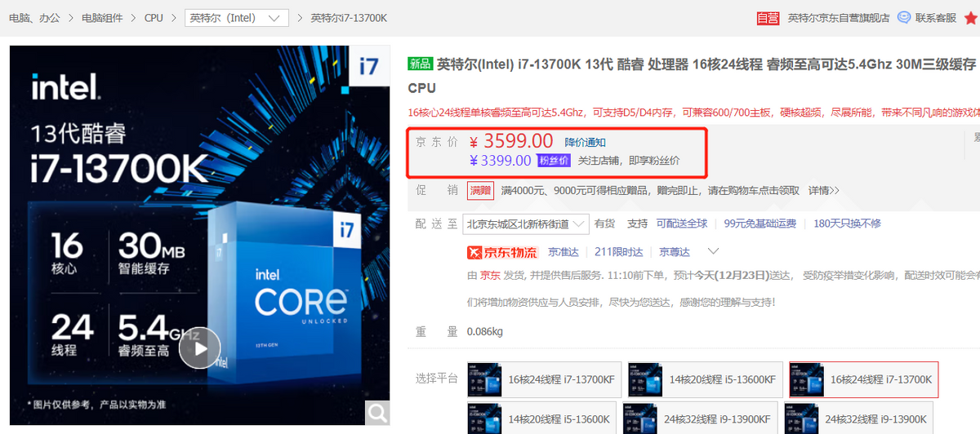This screenshot has width=980, height=434.
Task: Select platform 14核20线程 i5-13600K
Action: (x=541, y=418)
